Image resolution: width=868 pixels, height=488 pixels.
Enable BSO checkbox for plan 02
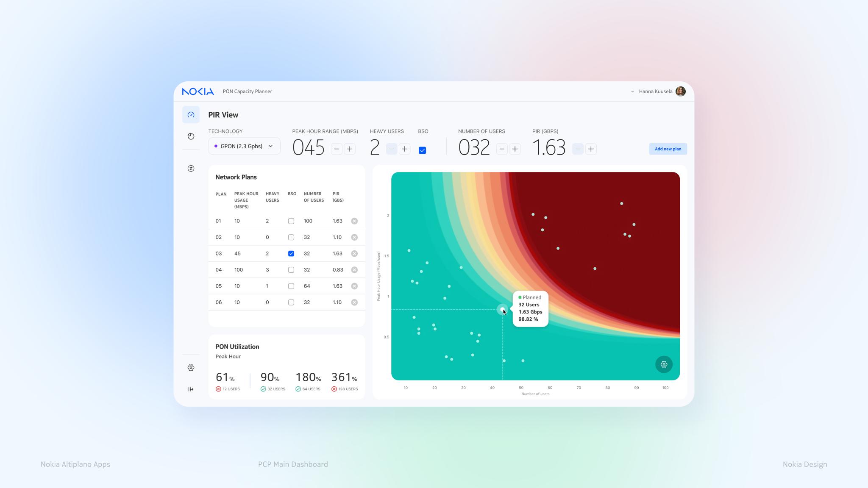pyautogui.click(x=291, y=237)
